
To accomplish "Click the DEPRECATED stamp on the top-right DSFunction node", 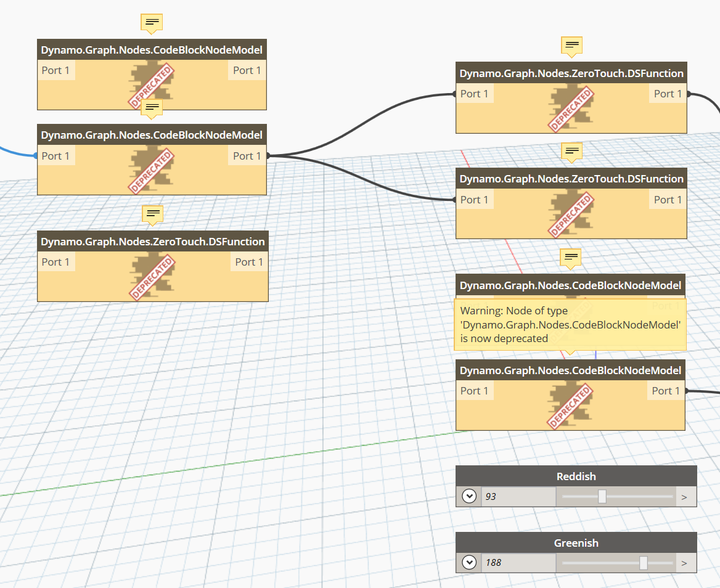I will point(571,108).
